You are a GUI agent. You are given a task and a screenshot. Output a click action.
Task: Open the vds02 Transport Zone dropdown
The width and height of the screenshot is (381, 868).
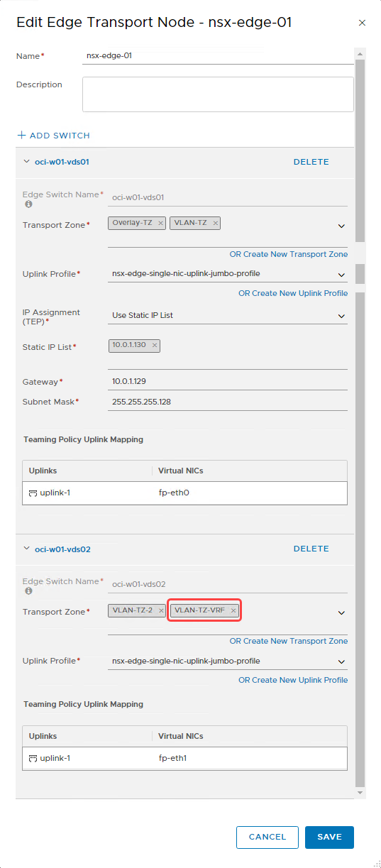point(341,613)
